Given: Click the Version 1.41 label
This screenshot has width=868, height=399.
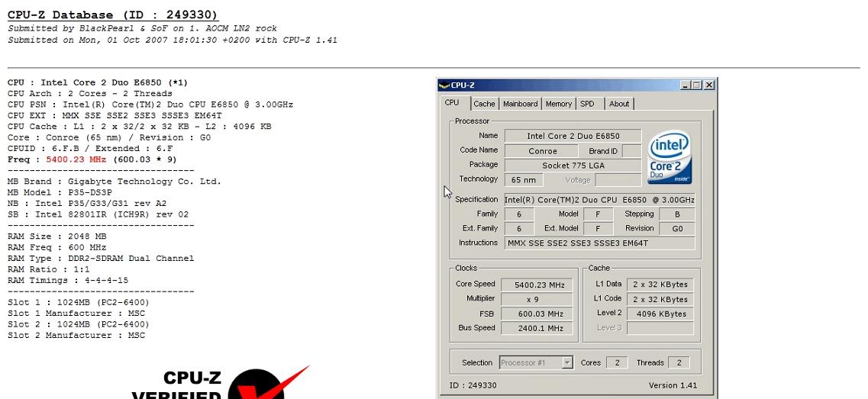Looking at the screenshot, I should [x=673, y=385].
